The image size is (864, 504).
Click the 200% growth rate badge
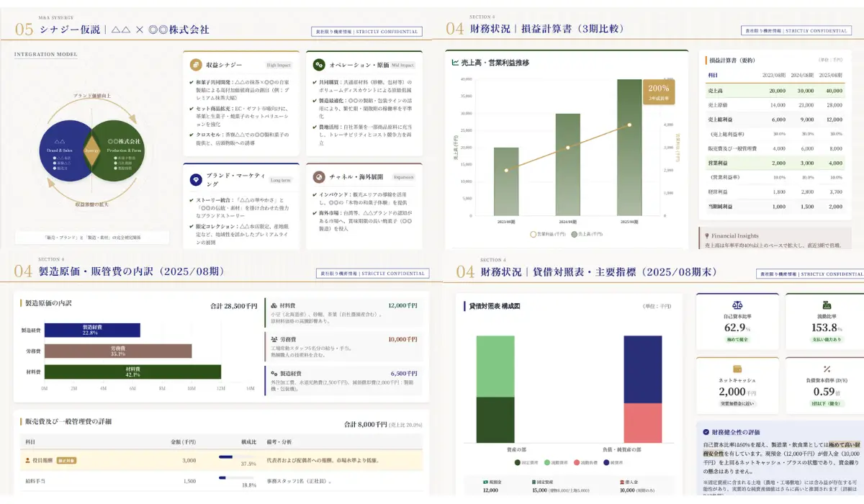click(659, 91)
